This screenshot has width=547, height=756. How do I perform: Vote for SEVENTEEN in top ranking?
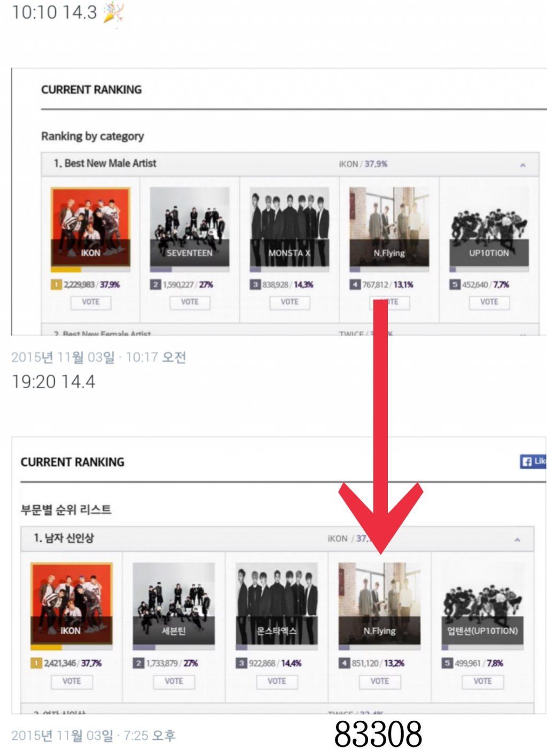coord(190,302)
